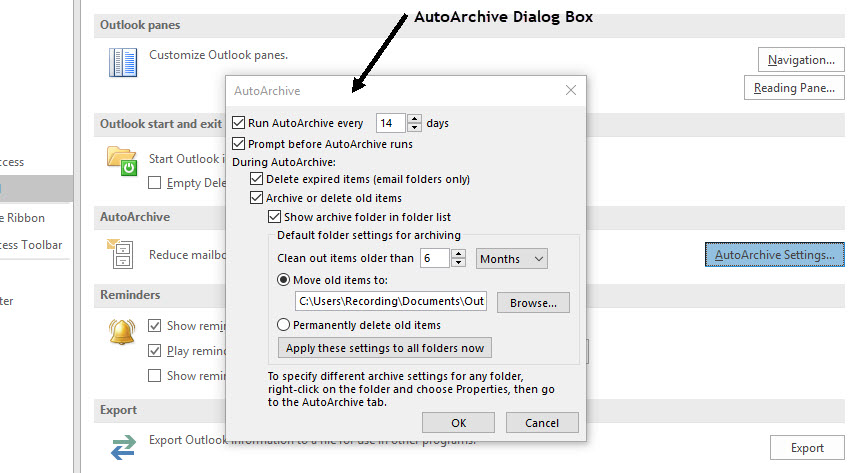Image resolution: width=850 pixels, height=473 pixels.
Task: Select Permanently delete old items option
Action: (283, 325)
